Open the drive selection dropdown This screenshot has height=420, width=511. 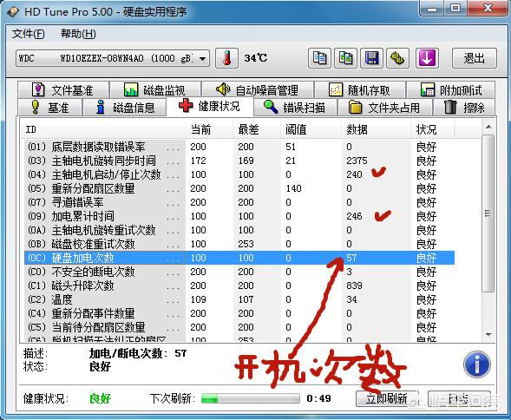coord(113,58)
